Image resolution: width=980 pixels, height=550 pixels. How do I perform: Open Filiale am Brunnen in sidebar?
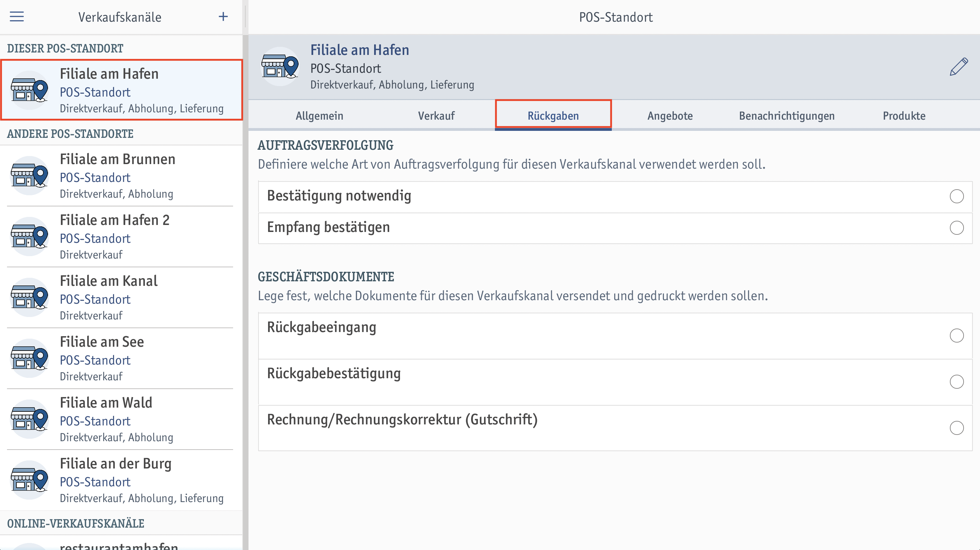(x=121, y=176)
